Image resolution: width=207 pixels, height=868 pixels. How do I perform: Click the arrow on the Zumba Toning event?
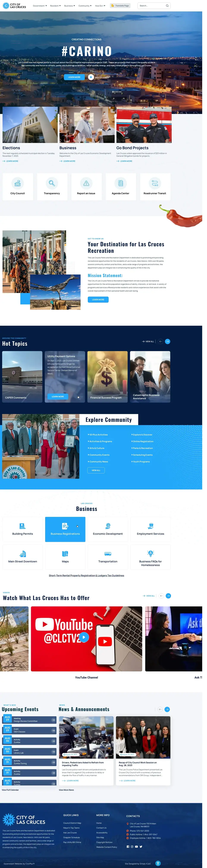click(53, 762)
